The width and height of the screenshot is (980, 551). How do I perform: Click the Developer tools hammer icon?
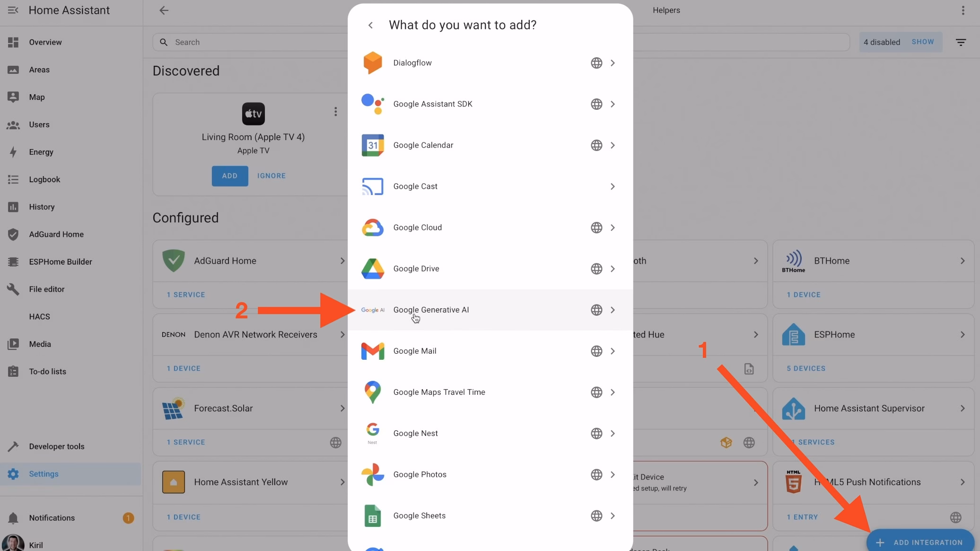(x=13, y=446)
